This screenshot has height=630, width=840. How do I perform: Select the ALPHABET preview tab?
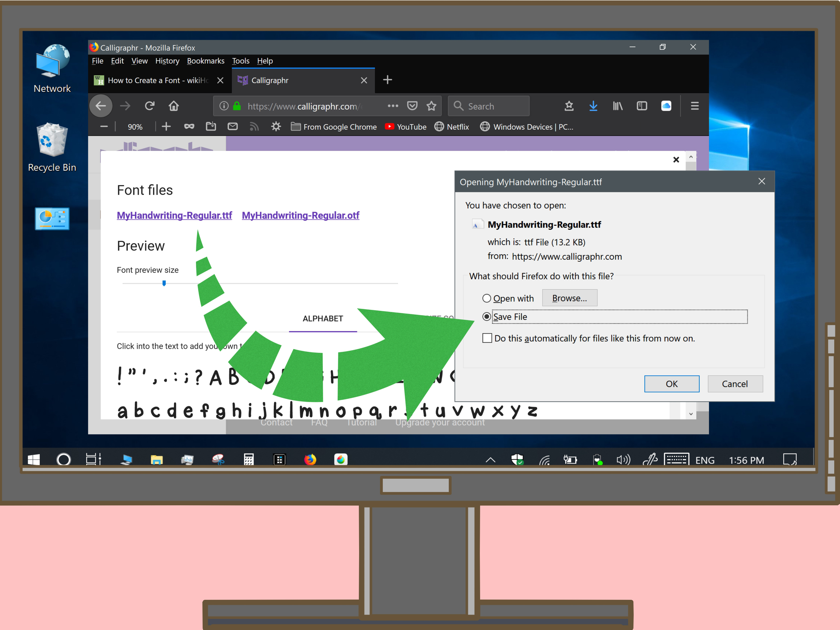[x=323, y=319]
